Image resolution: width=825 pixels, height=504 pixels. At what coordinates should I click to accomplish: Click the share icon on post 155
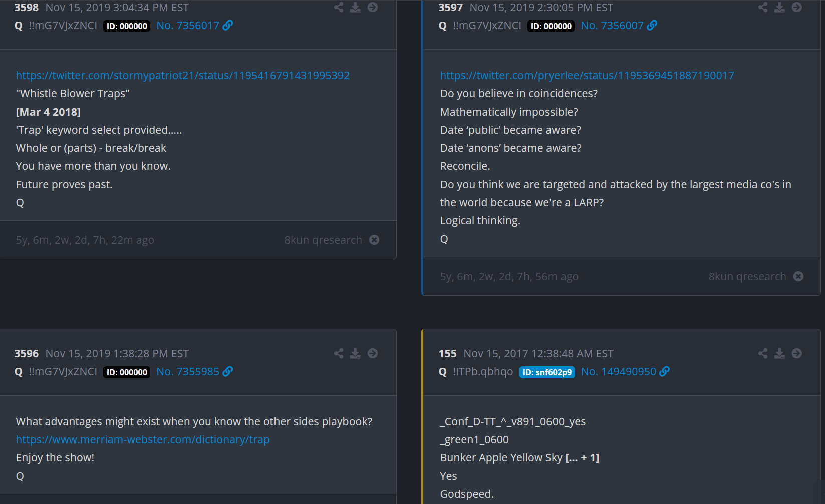pyautogui.click(x=763, y=353)
